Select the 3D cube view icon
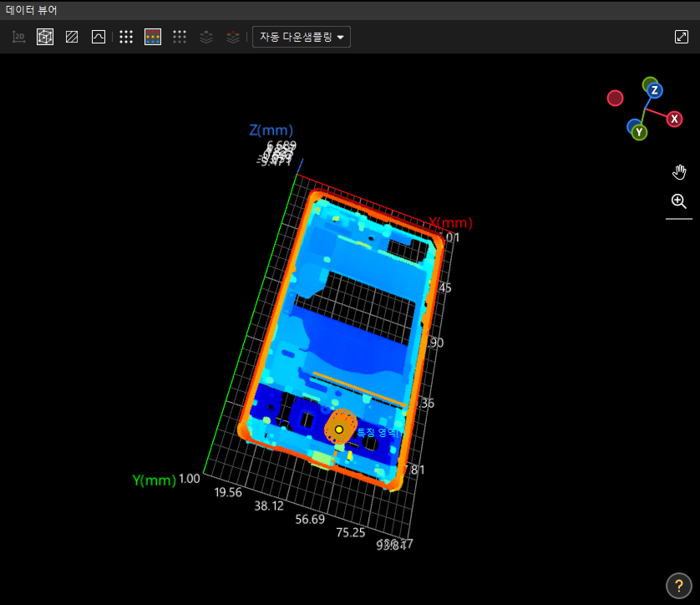Screen dimensions: 700x605 click(x=45, y=37)
